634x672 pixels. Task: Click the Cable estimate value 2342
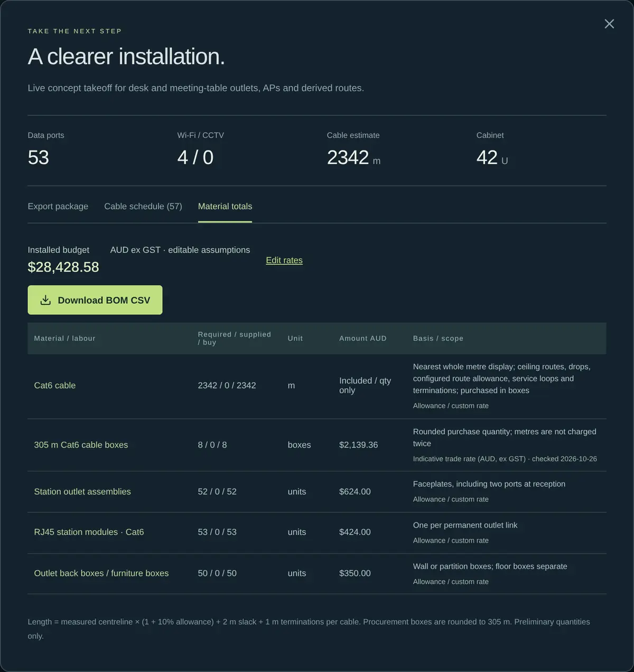(348, 157)
